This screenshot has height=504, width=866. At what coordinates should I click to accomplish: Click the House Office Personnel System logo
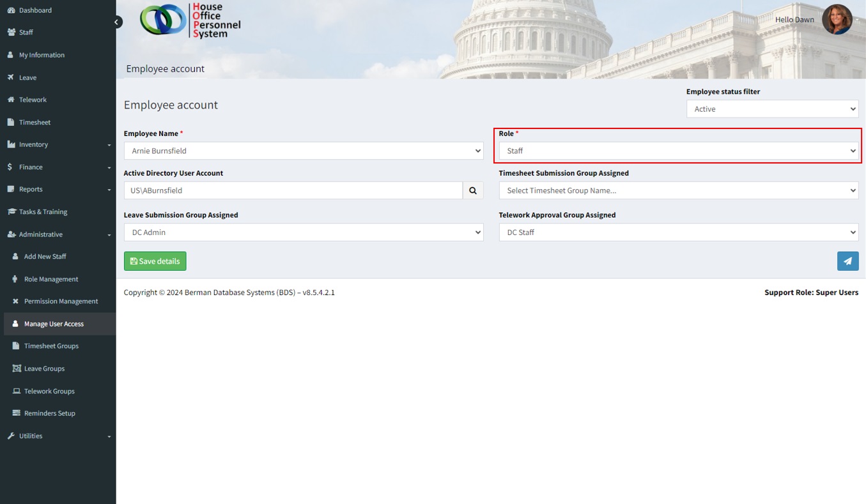(190, 20)
